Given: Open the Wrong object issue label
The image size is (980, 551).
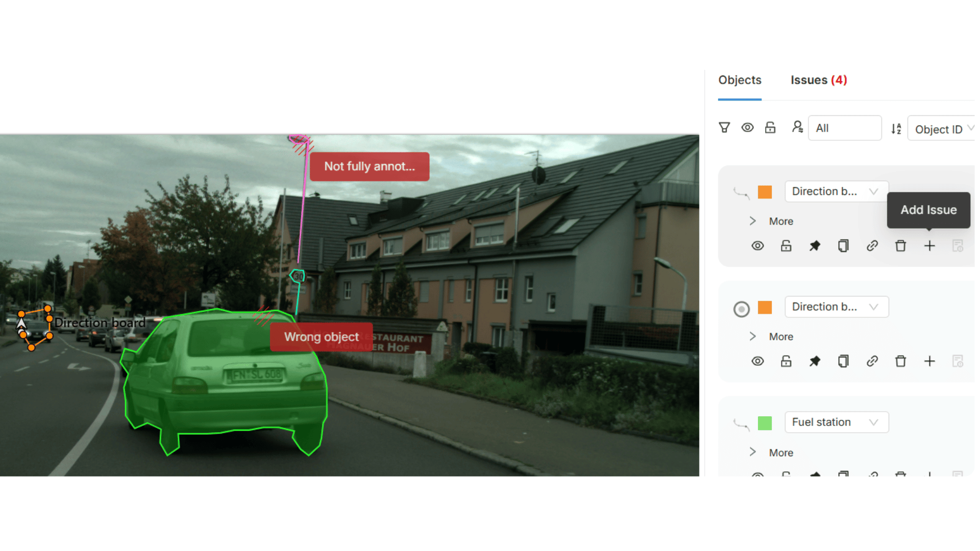Looking at the screenshot, I should coord(321,337).
